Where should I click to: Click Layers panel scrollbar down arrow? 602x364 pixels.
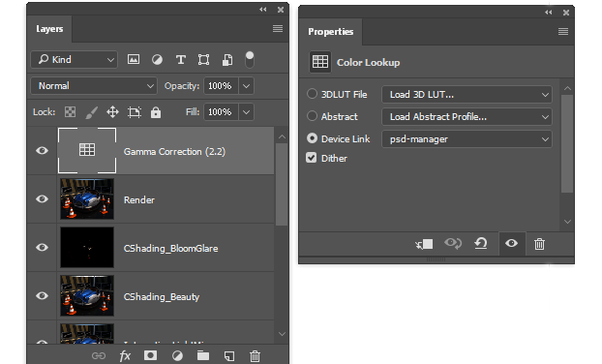coord(282,334)
